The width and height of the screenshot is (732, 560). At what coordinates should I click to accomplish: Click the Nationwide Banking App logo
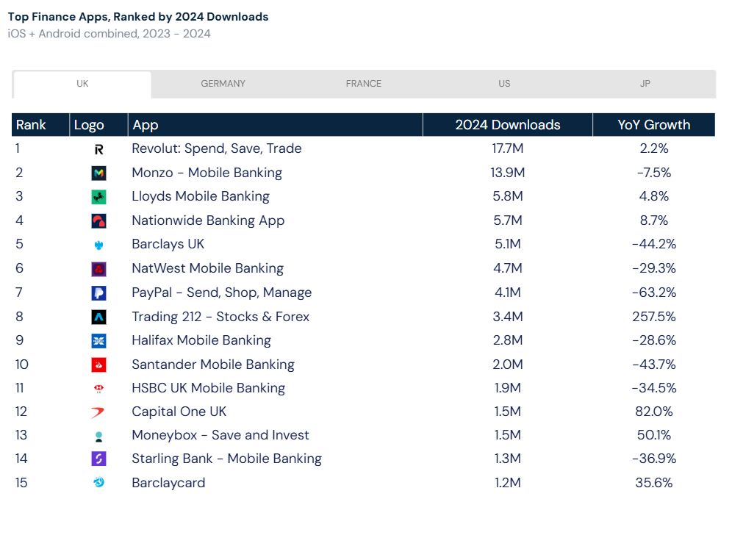click(98, 220)
